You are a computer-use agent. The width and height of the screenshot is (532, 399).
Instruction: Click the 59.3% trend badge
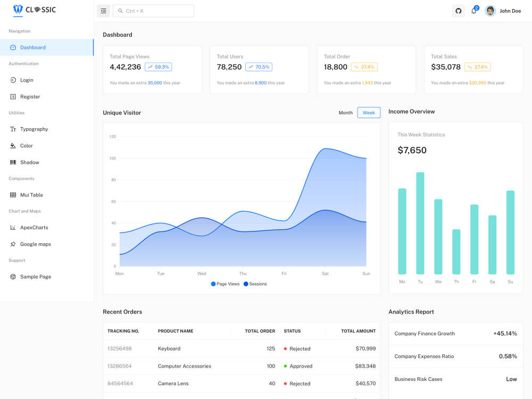[158, 67]
